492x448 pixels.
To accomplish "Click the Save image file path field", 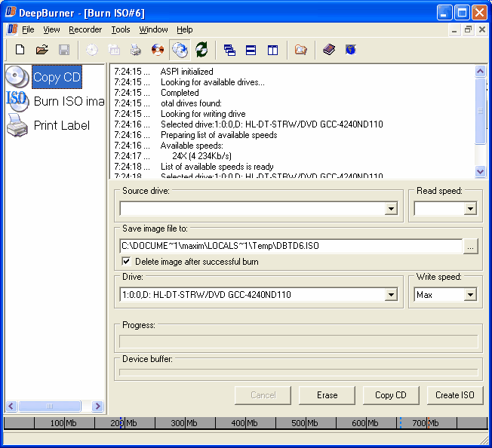I will click(291, 246).
